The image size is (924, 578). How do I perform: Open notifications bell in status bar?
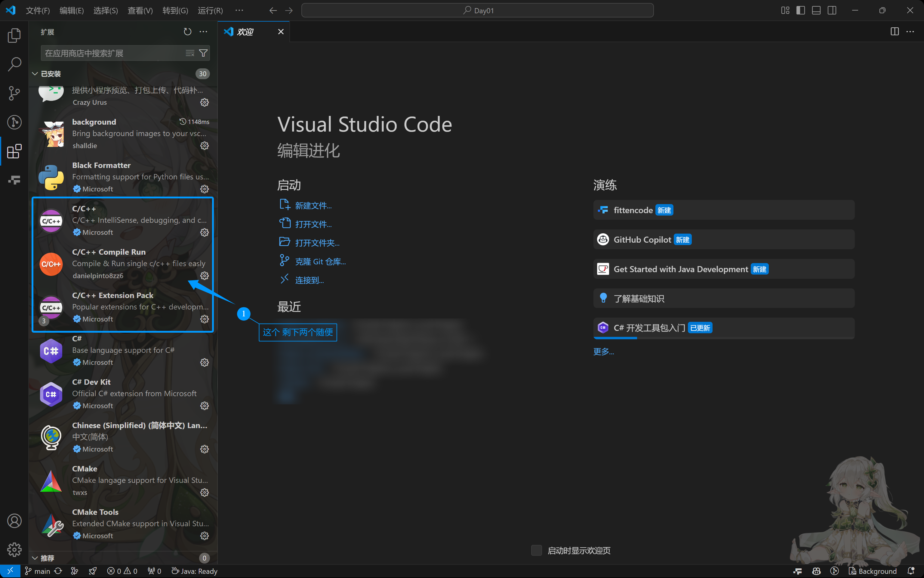point(911,571)
